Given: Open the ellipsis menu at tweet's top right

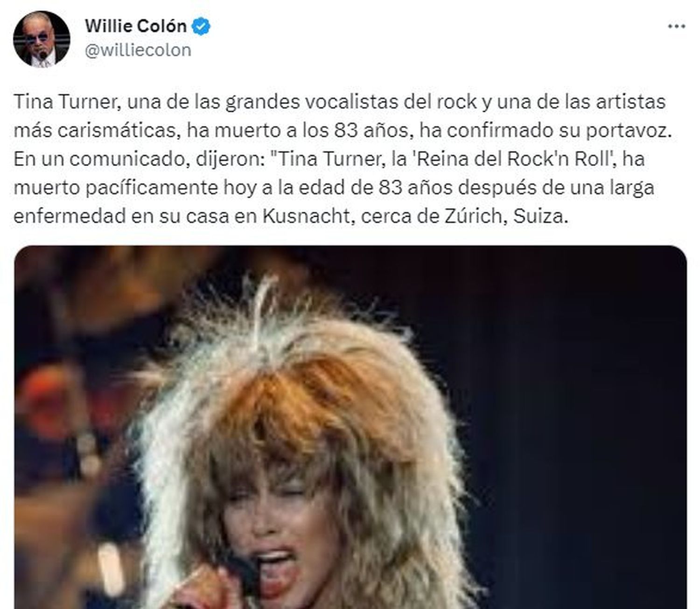Looking at the screenshot, I should tap(676, 27).
